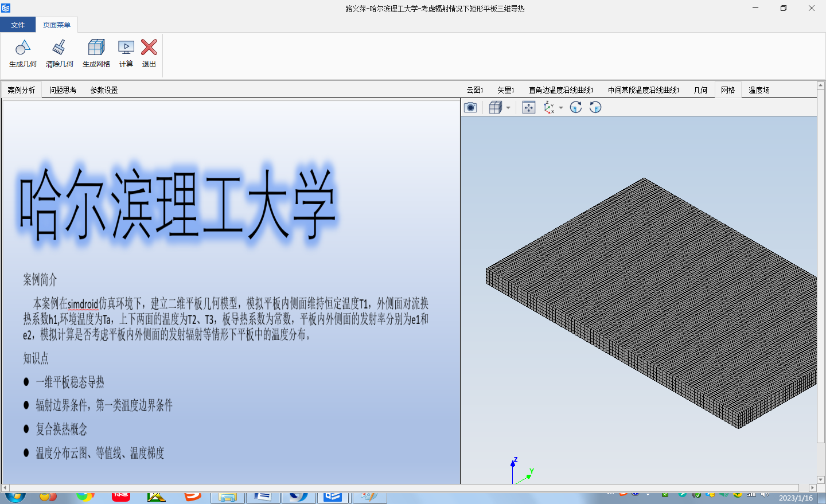826x504 pixels.
Task: Click the Z-Y coordinate axis triad
Action: point(522,470)
